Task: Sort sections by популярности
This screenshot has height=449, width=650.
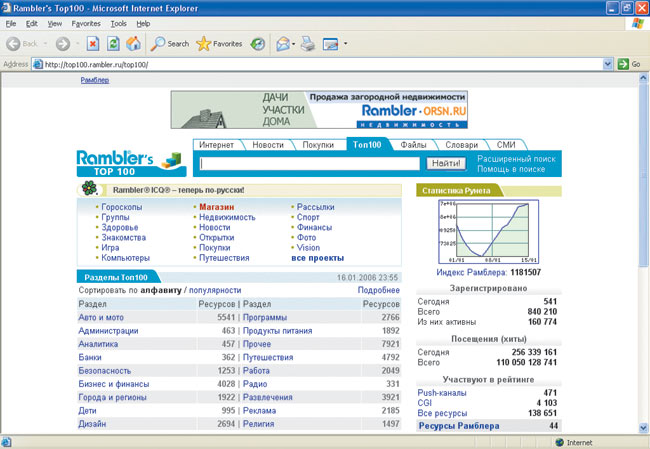Action: (x=215, y=290)
